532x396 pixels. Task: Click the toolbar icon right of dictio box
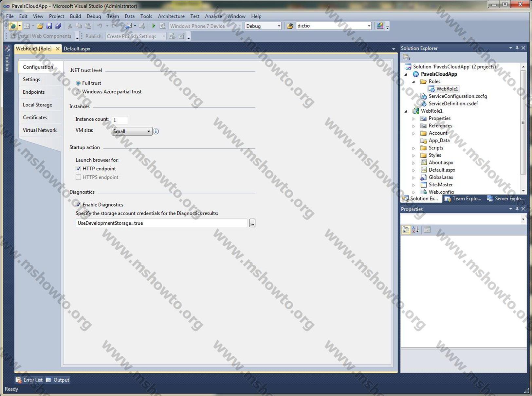coord(380,26)
